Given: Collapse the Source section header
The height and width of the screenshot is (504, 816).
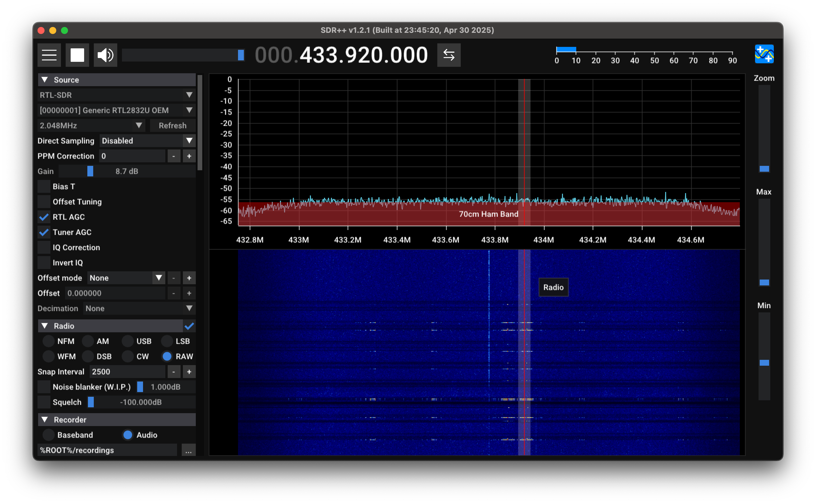Looking at the screenshot, I should pos(45,80).
